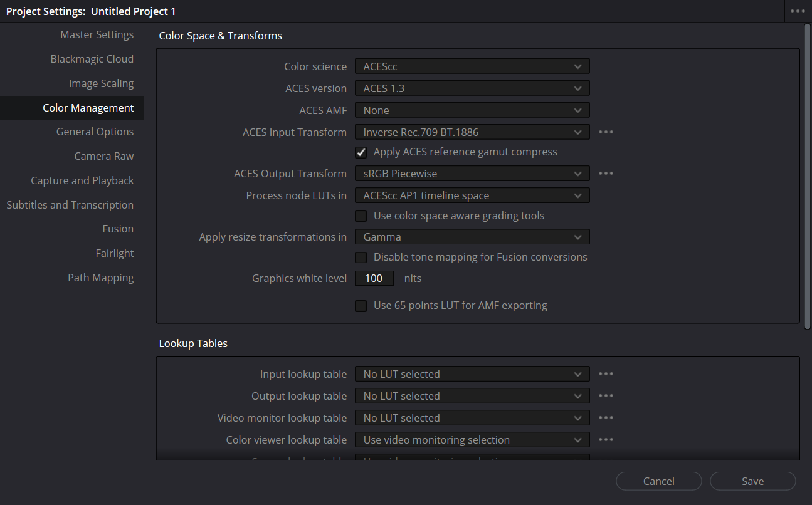Open the Color science dropdown
This screenshot has height=505, width=812.
tap(472, 66)
